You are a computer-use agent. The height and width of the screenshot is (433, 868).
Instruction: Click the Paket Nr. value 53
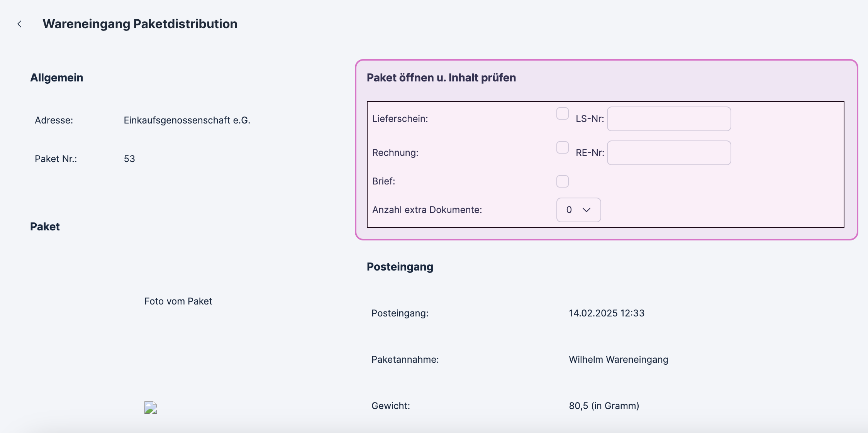pyautogui.click(x=129, y=159)
